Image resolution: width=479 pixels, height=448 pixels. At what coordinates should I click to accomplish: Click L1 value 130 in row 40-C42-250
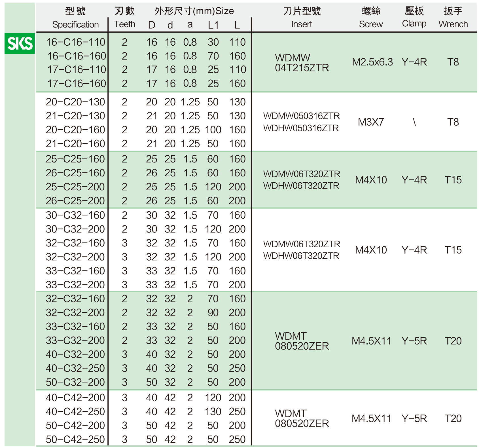pos(213,412)
